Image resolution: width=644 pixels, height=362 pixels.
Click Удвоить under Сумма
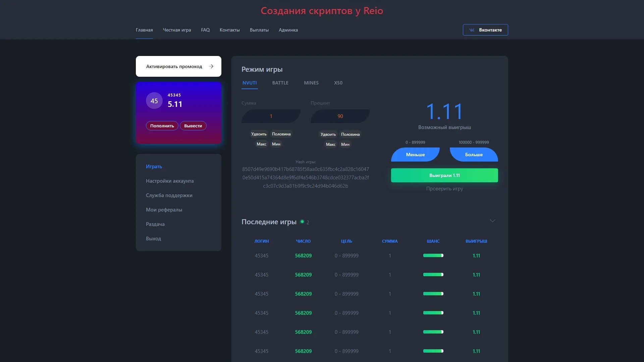pyautogui.click(x=259, y=134)
